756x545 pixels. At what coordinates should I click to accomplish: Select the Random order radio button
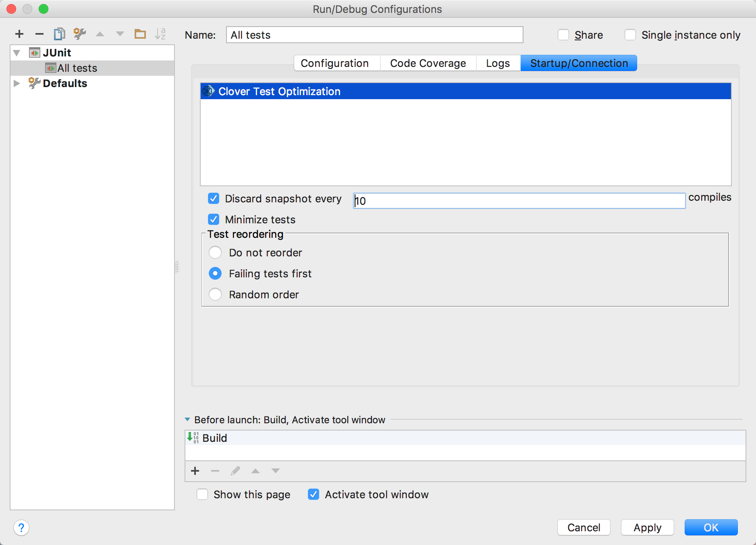(215, 295)
